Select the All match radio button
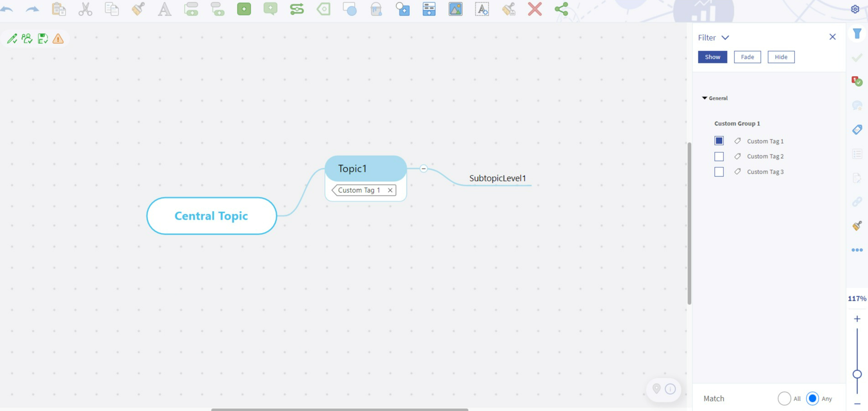 tap(784, 398)
